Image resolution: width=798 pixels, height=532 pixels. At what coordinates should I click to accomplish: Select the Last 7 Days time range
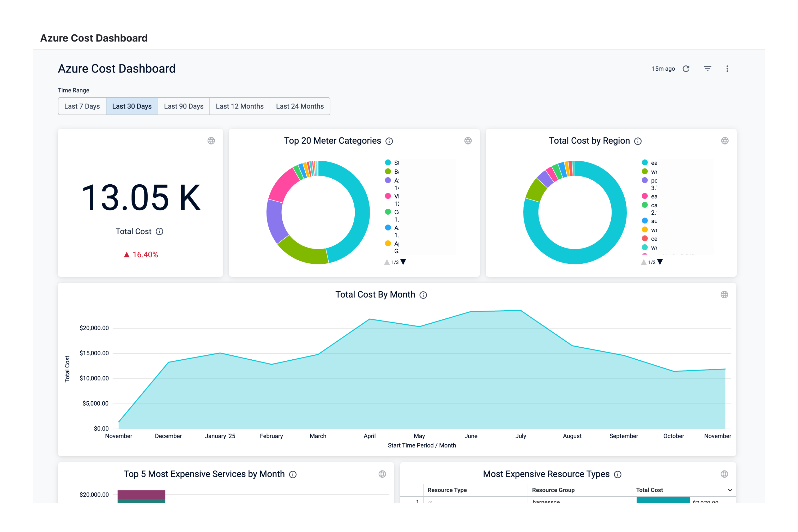point(82,106)
